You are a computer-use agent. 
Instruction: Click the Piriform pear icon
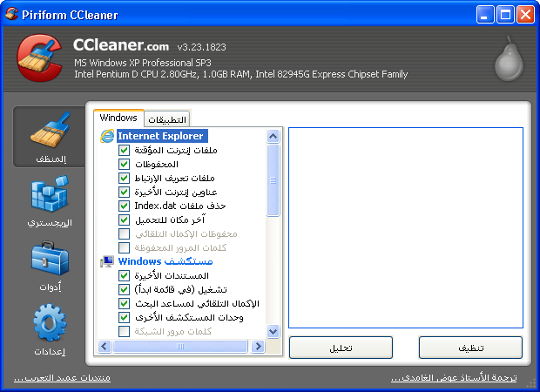507,61
